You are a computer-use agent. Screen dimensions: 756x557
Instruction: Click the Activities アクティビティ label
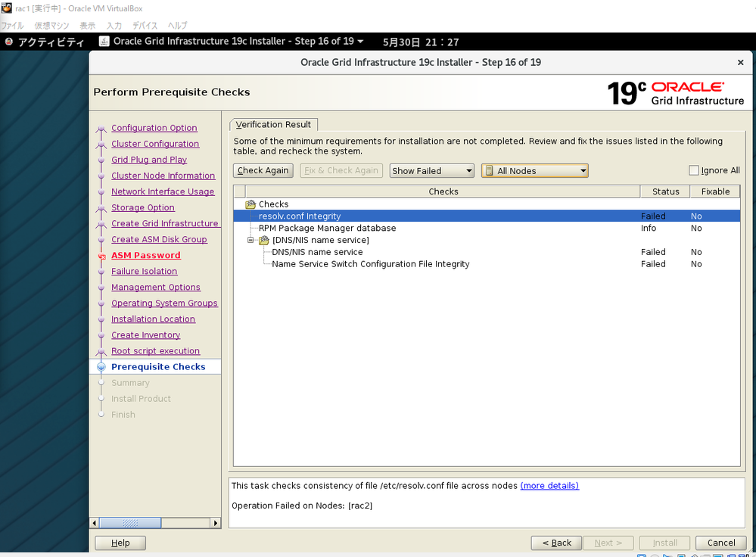pyautogui.click(x=51, y=42)
